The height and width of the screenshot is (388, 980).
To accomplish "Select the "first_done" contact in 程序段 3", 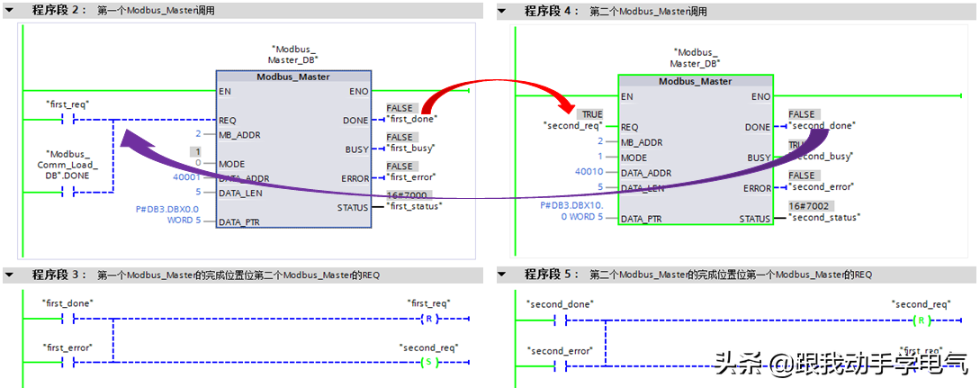I will pyautogui.click(x=67, y=319).
